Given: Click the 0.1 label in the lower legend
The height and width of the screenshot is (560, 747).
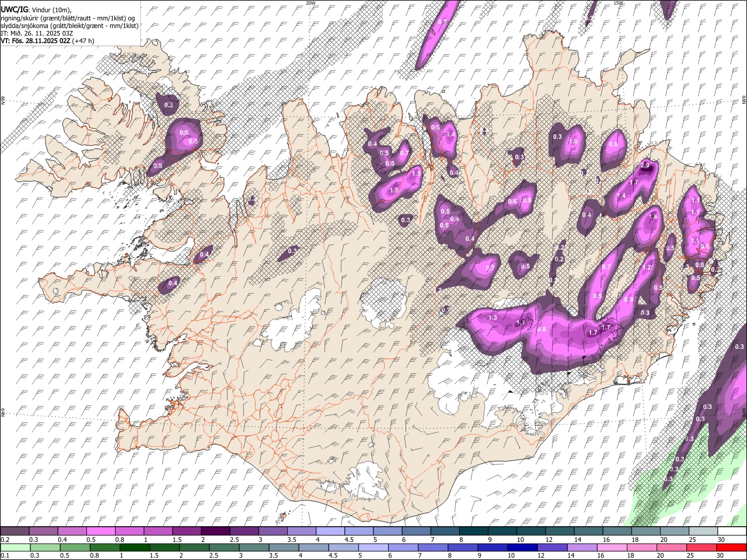Looking at the screenshot, I should pyautogui.click(x=5, y=556).
